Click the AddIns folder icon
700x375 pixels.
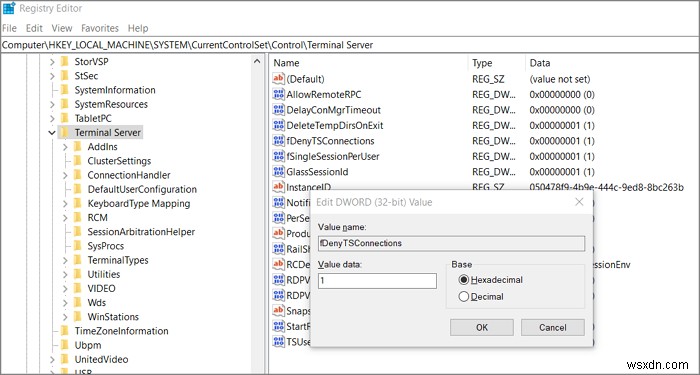point(78,146)
